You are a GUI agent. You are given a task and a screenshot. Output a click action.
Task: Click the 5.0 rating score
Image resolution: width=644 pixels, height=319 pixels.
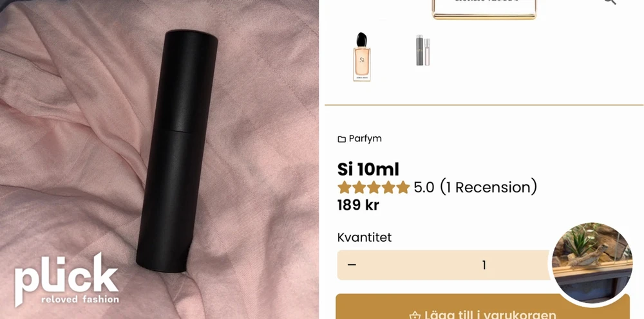[x=424, y=187]
